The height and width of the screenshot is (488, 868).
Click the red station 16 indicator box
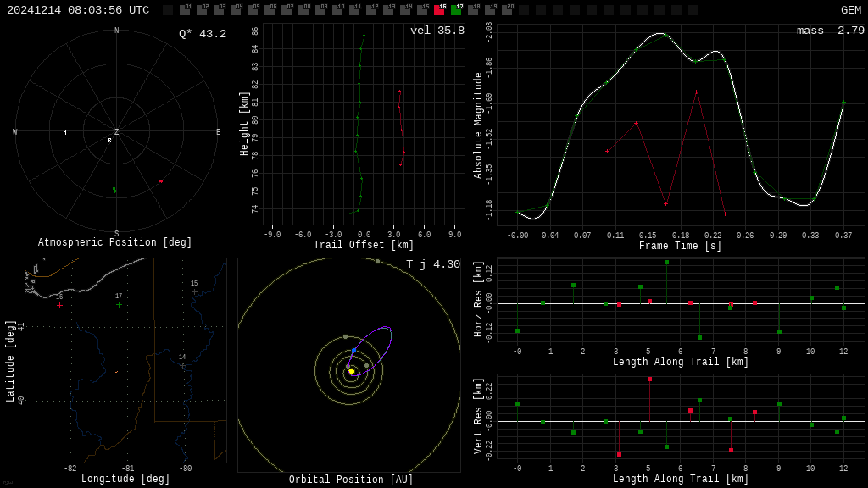click(x=439, y=10)
